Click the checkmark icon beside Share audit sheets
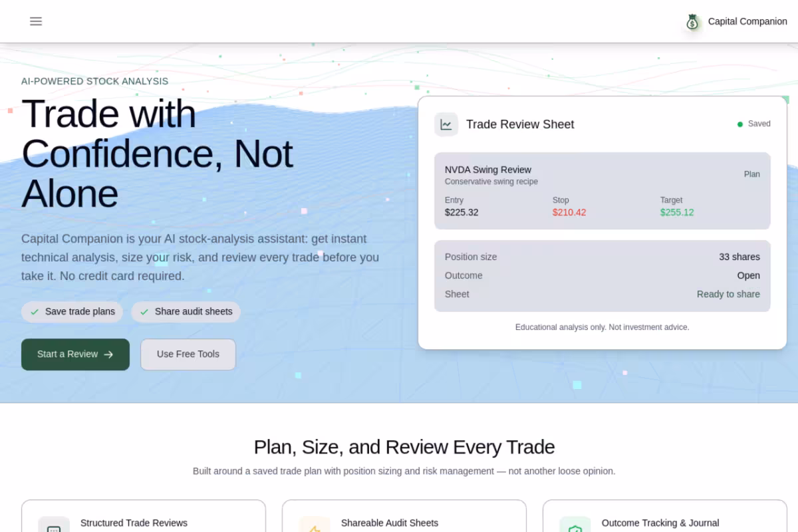798x532 pixels. pos(144,312)
